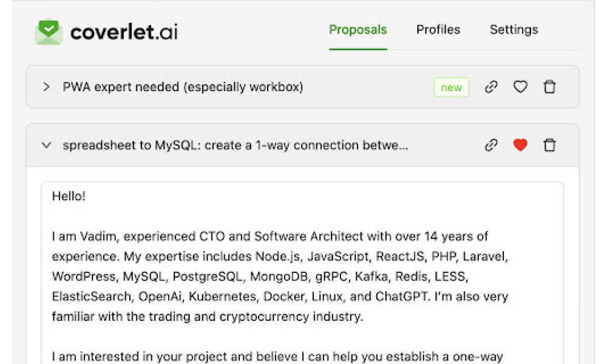Click the PWA expert needed title
Screen dimensions: 607x364
183,87
